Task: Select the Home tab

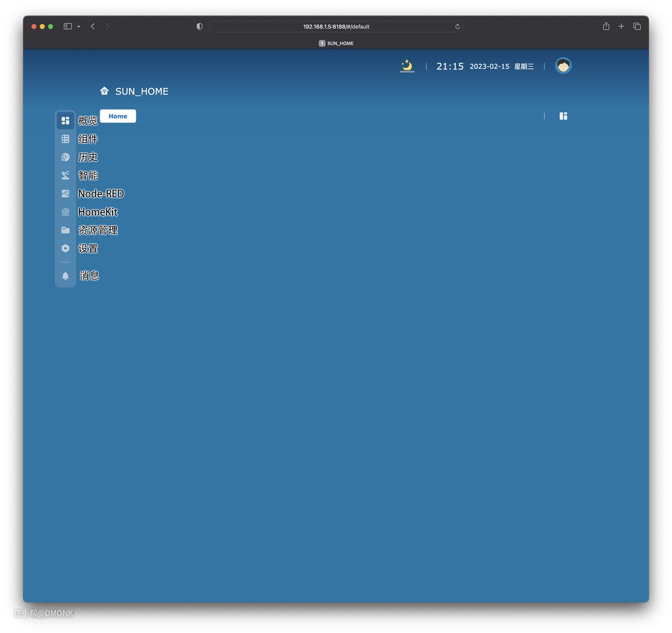Action: 118,116
